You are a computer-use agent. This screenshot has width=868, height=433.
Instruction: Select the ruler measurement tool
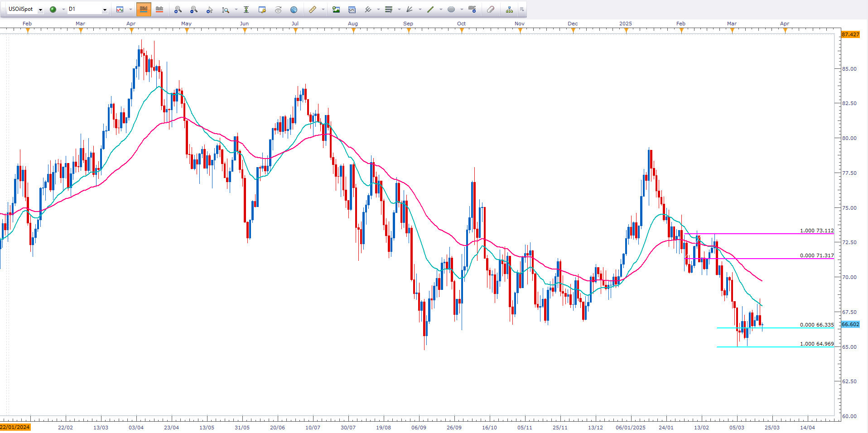312,10
